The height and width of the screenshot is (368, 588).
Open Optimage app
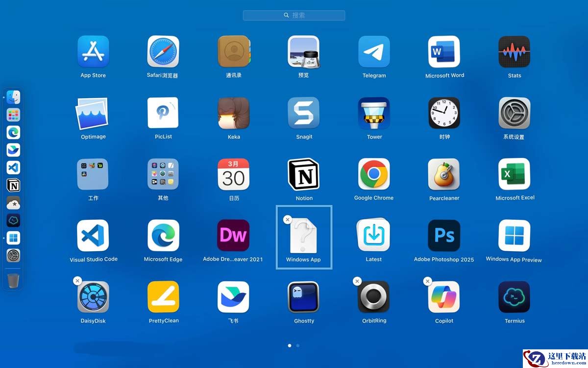tap(93, 113)
